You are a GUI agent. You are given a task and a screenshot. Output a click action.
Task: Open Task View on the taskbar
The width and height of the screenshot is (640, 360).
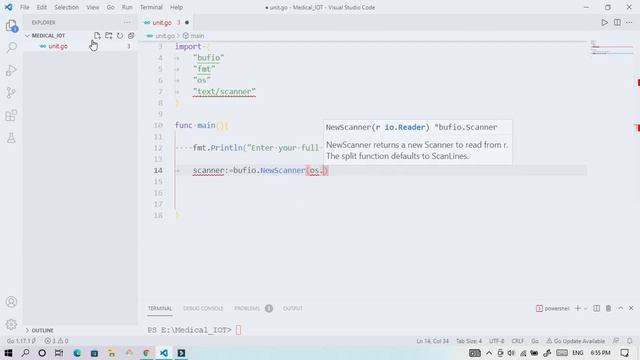coord(59,353)
